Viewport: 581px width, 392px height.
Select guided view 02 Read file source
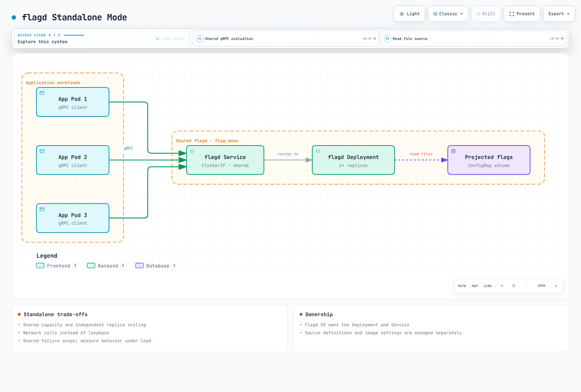[x=474, y=38]
